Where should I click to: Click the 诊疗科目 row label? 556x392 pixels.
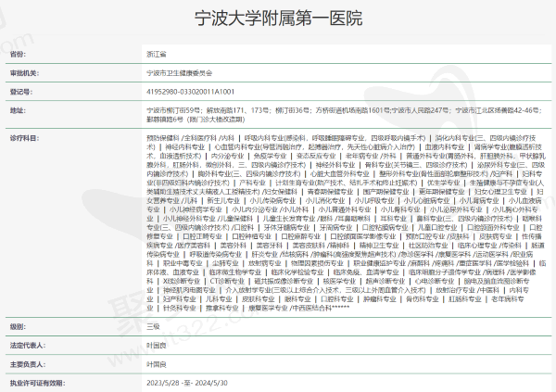[x=24, y=138]
